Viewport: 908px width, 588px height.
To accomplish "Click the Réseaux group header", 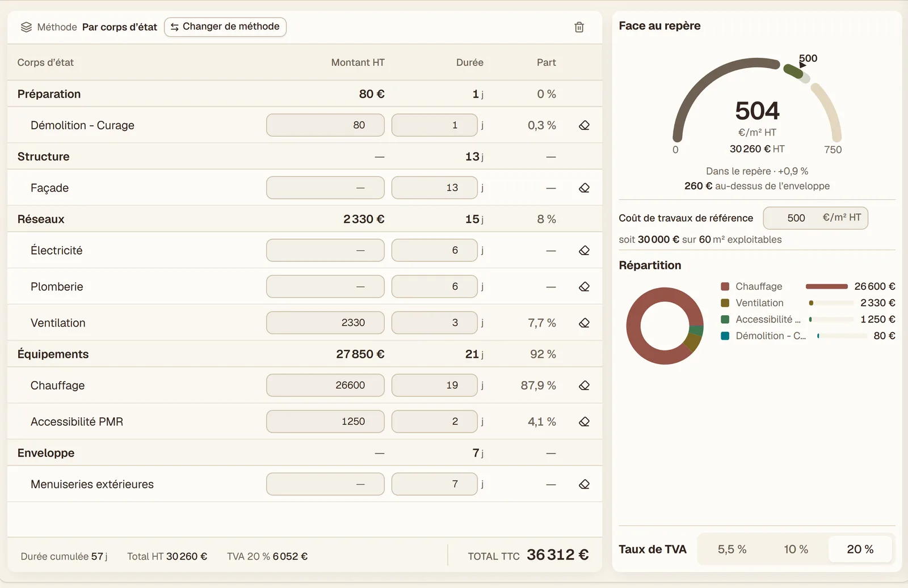I will pos(305,219).
